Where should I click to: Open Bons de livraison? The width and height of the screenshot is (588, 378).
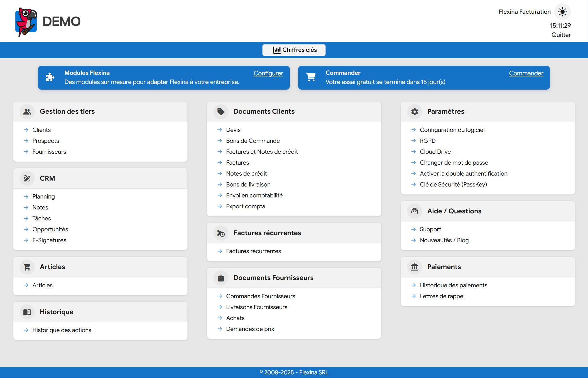(248, 184)
